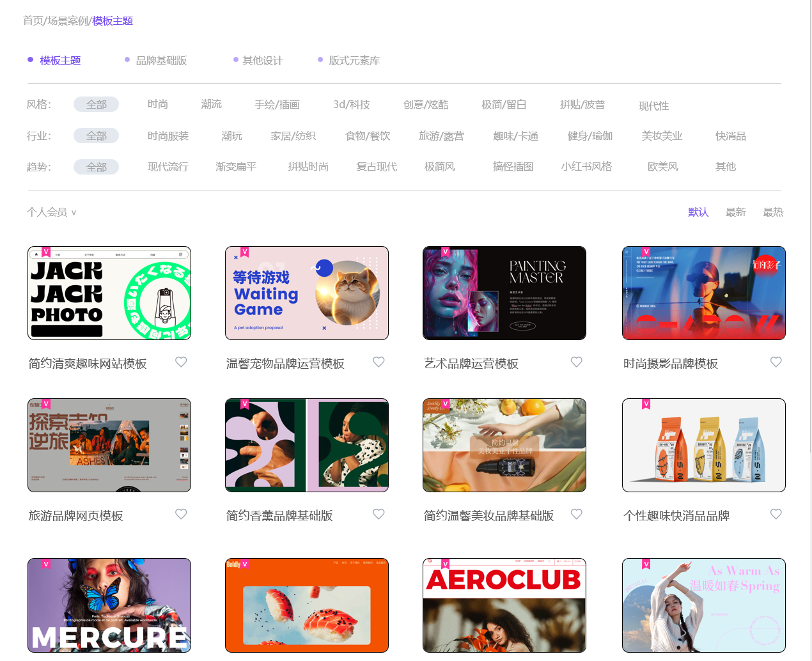Select the heart icon beside 时尚摄影品牌模板
The width and height of the screenshot is (812, 661).
[776, 362]
